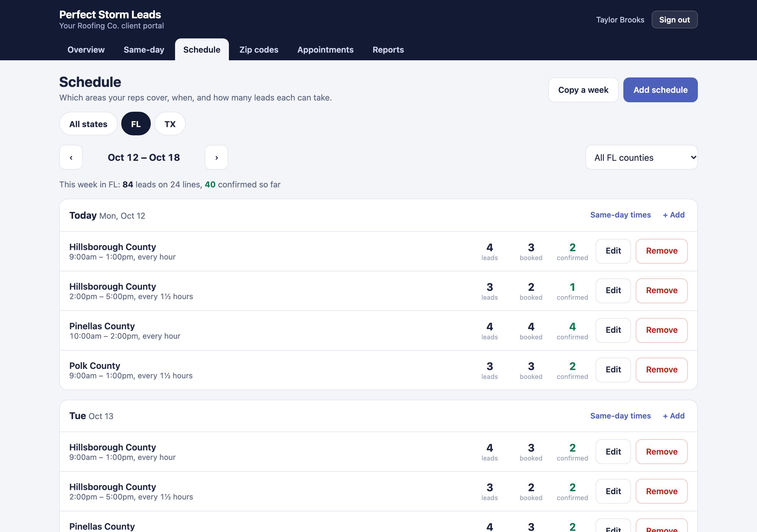Add a line to Tue Oct 13

coord(673,416)
